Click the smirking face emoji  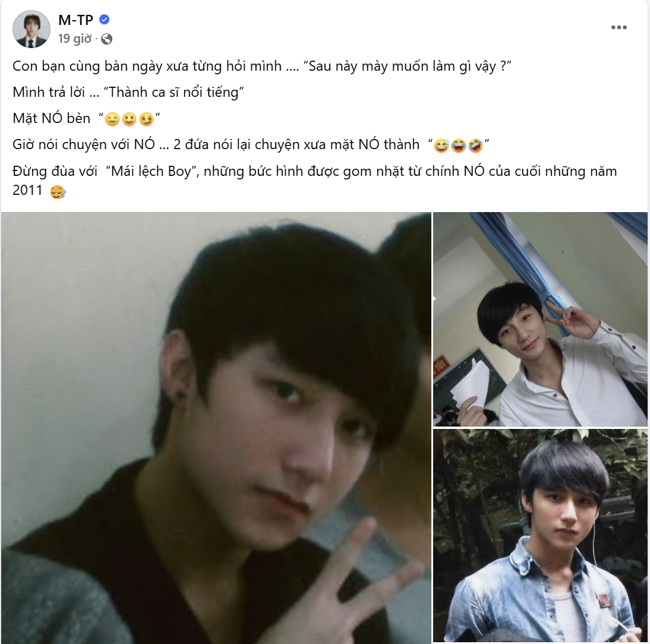click(x=146, y=119)
